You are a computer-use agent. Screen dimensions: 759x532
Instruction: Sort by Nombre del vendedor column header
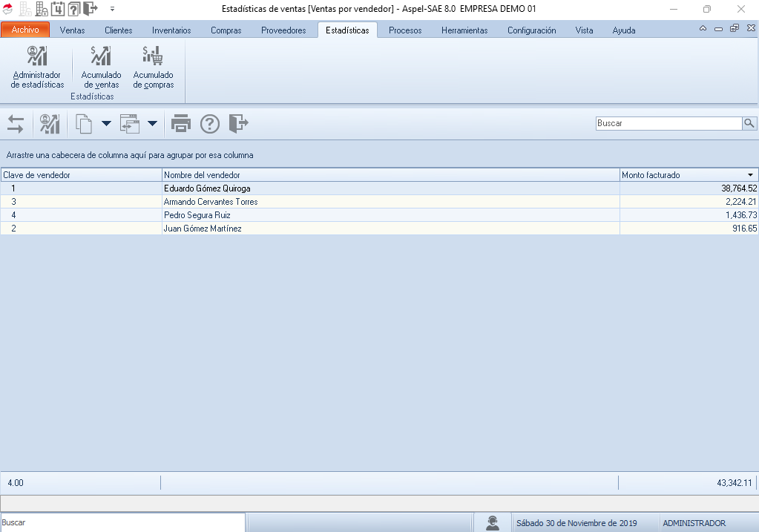point(391,175)
